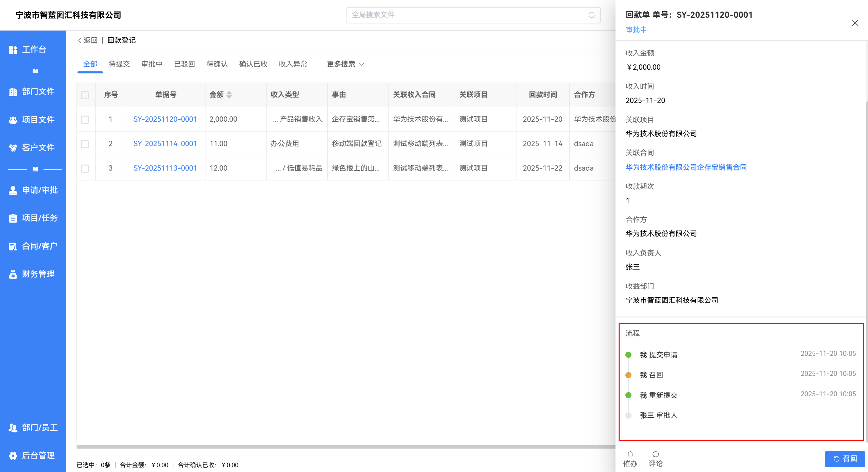The height and width of the screenshot is (472, 868).
Task: Click the global search magnifier icon
Action: pyautogui.click(x=591, y=15)
